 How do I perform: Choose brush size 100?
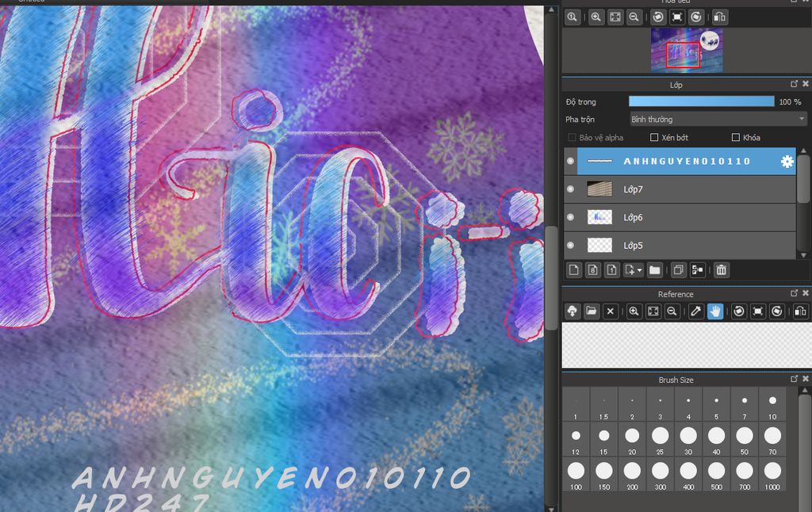pyautogui.click(x=576, y=475)
